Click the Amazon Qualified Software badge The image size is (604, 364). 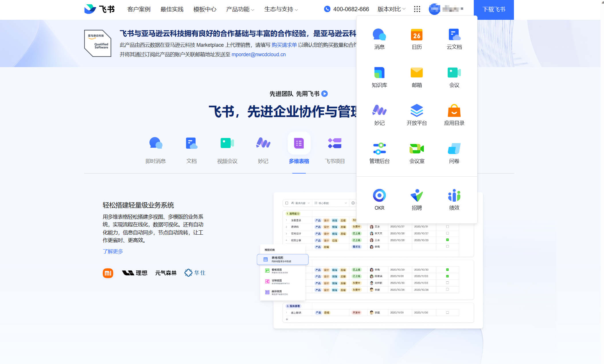point(98,43)
